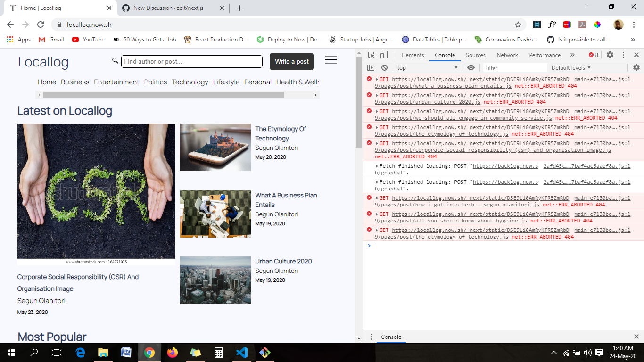Expand the what-a-business-plan-entails.js error
This screenshot has height=362, width=644.
coord(377,80)
